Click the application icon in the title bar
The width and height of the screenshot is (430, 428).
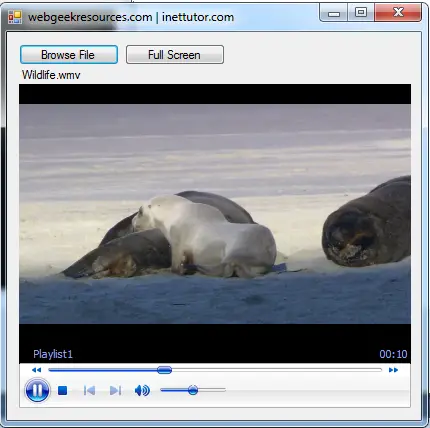15,17
